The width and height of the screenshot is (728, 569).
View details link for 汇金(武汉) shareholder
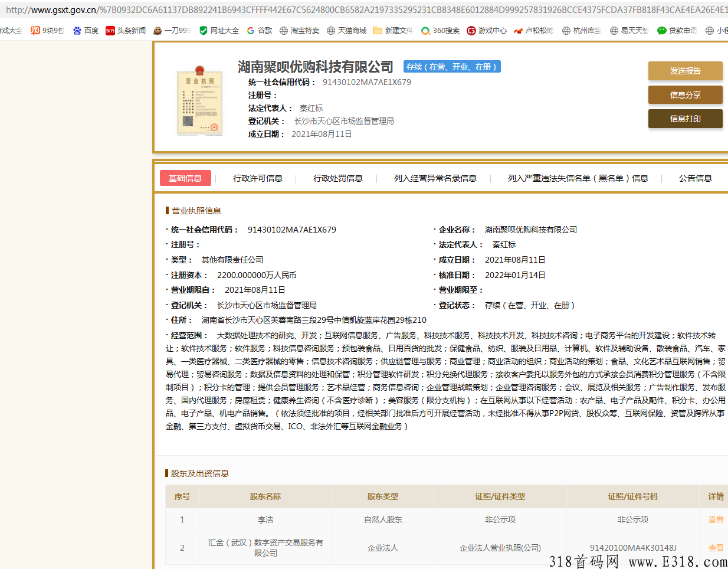click(716, 548)
